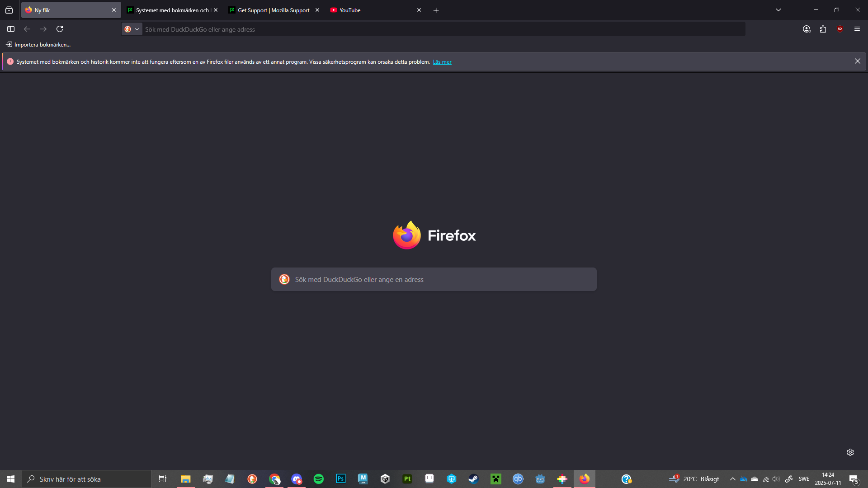Image resolution: width=868 pixels, height=488 pixels.
Task: Open Google Chrome from the taskbar
Action: click(x=274, y=479)
